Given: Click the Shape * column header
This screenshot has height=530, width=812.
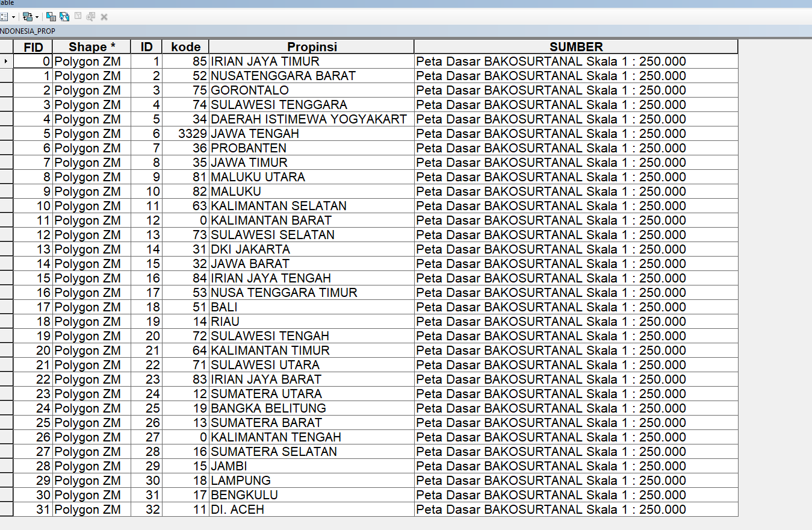Looking at the screenshot, I should pos(91,47).
